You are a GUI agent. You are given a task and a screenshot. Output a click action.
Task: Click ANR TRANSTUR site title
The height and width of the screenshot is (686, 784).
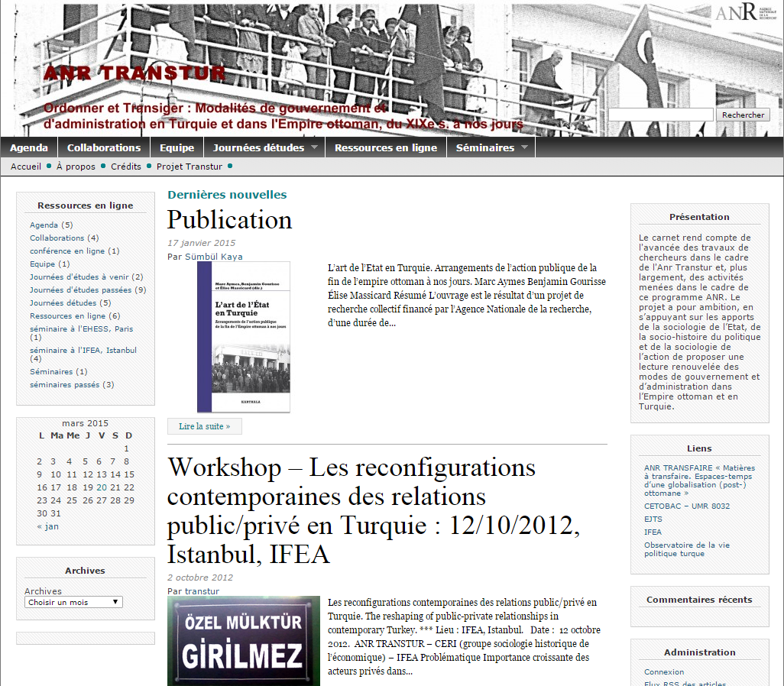(x=134, y=73)
